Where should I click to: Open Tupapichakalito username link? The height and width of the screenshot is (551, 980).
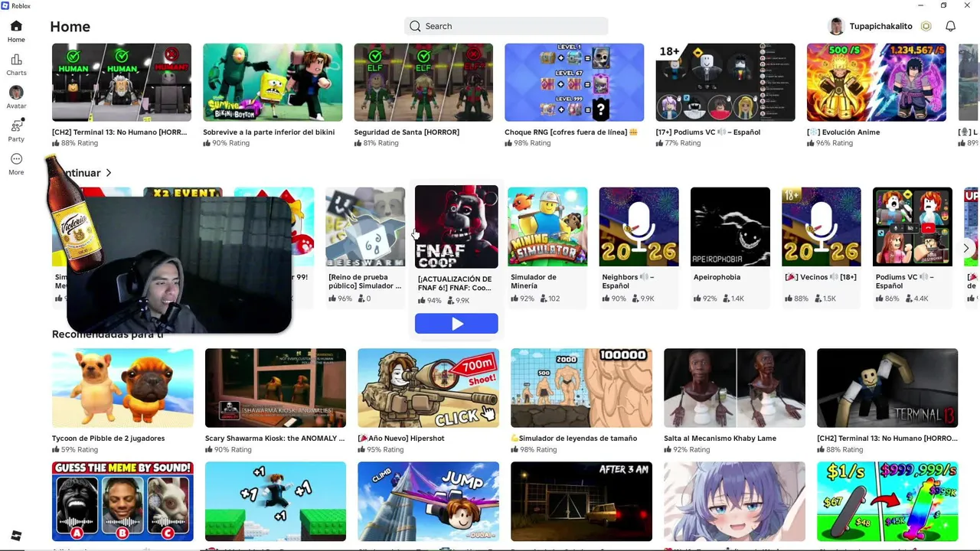(880, 26)
